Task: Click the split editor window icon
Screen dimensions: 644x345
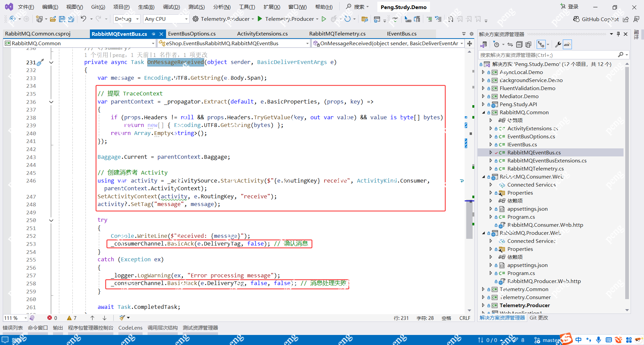Action: pos(470,44)
